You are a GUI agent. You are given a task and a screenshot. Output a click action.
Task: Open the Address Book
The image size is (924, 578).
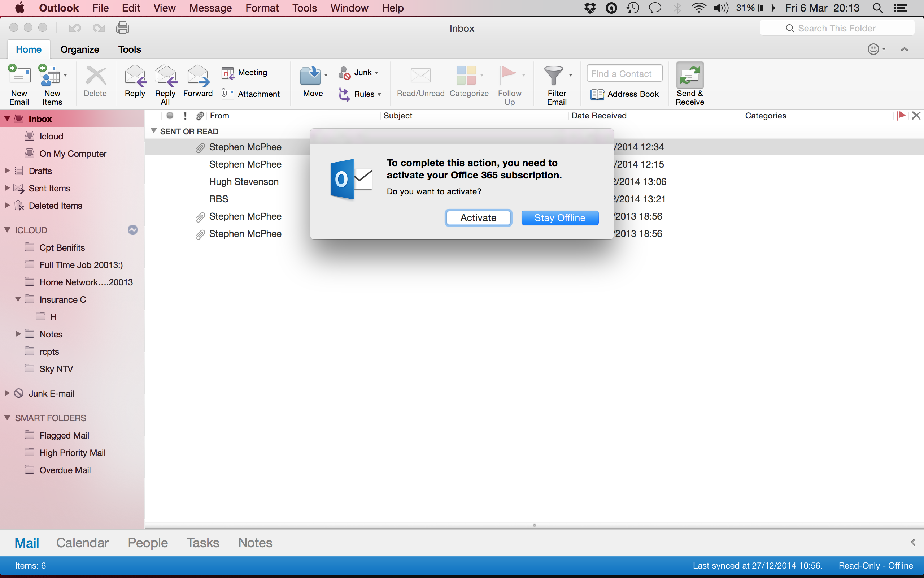point(625,94)
